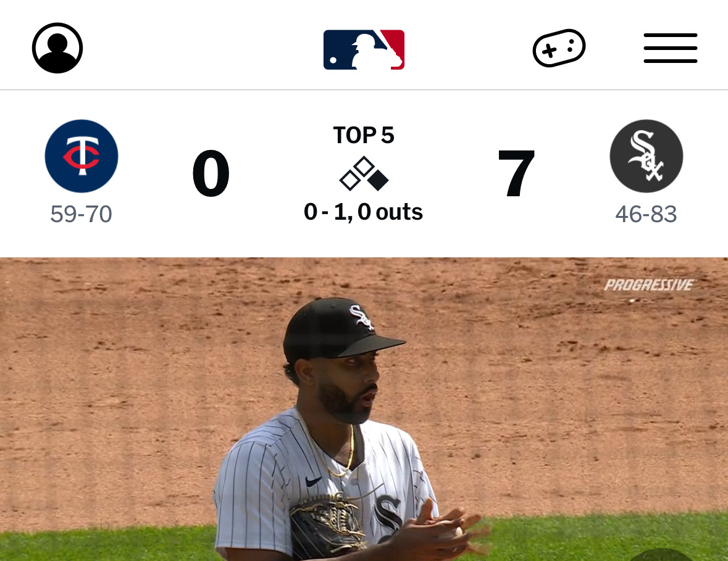Tap the 0 - 1, 0 outs count
The width and height of the screenshot is (728, 561).
[363, 212]
